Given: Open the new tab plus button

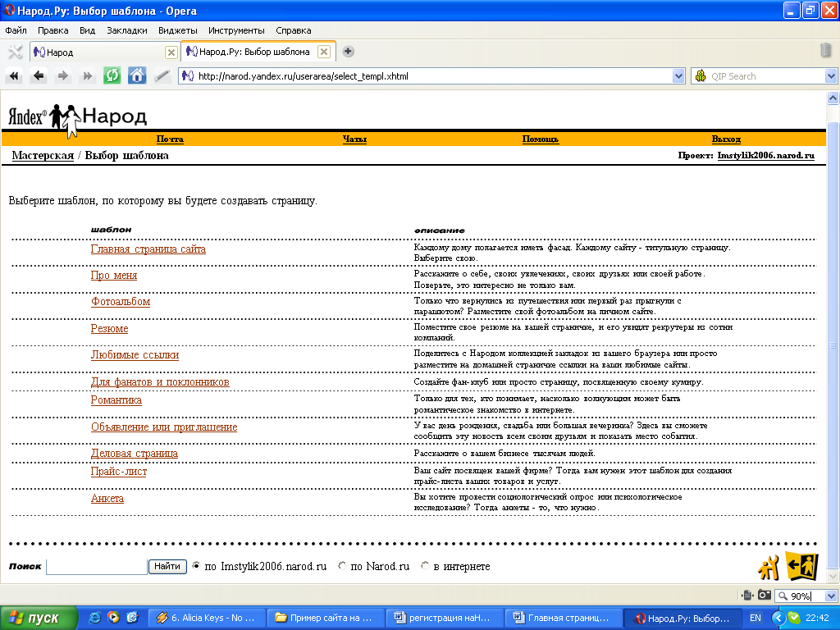Looking at the screenshot, I should coord(348,52).
